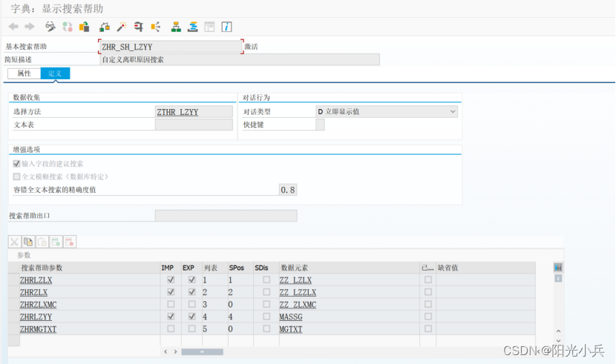This screenshot has width=616, height=364.
Task: Click the Forward arrow in toolbar
Action: tap(30, 27)
